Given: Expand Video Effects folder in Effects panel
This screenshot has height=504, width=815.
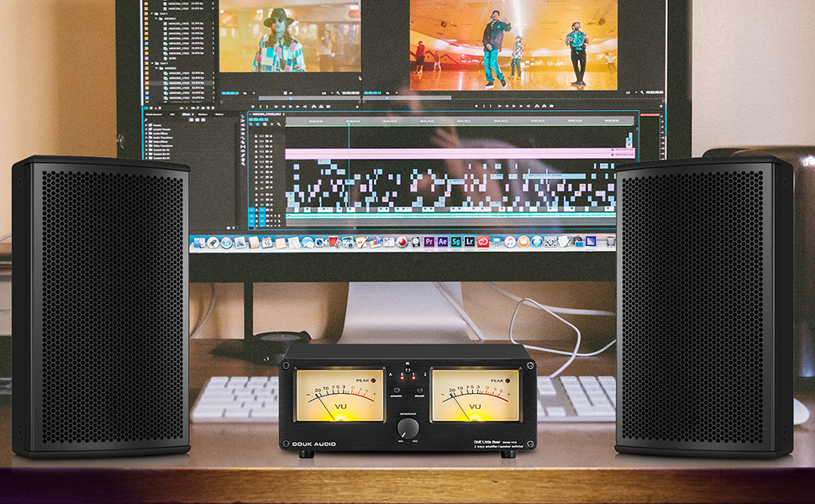Looking at the screenshot, I should click(x=146, y=142).
